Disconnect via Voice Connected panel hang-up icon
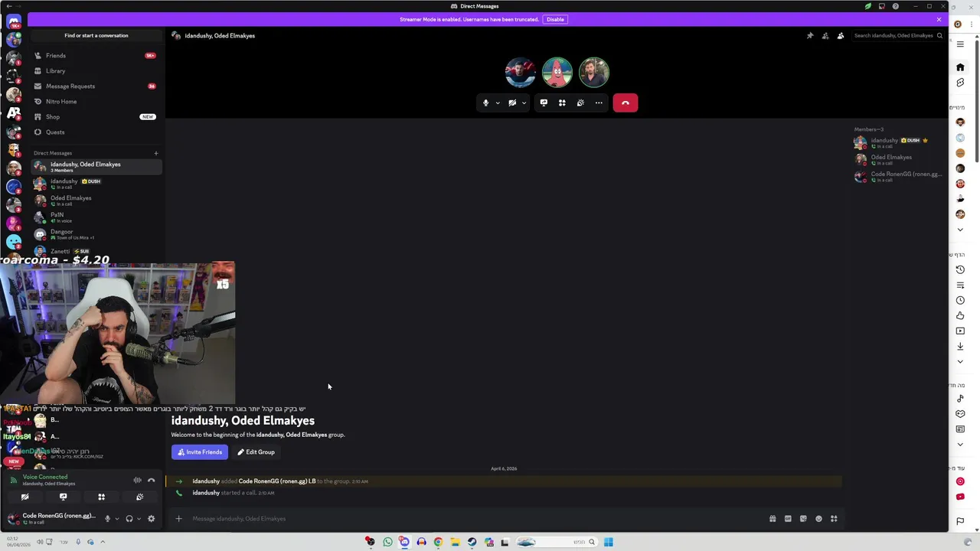 [152, 481]
